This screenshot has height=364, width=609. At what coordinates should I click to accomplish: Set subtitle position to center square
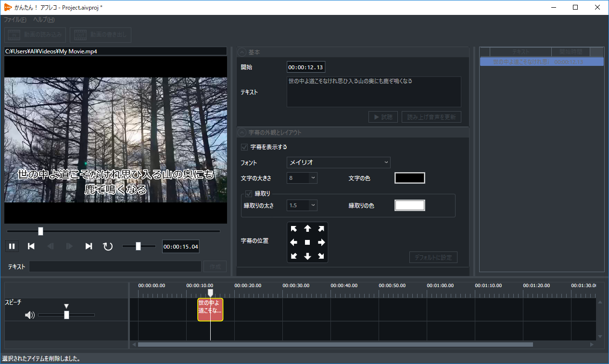[x=307, y=242]
